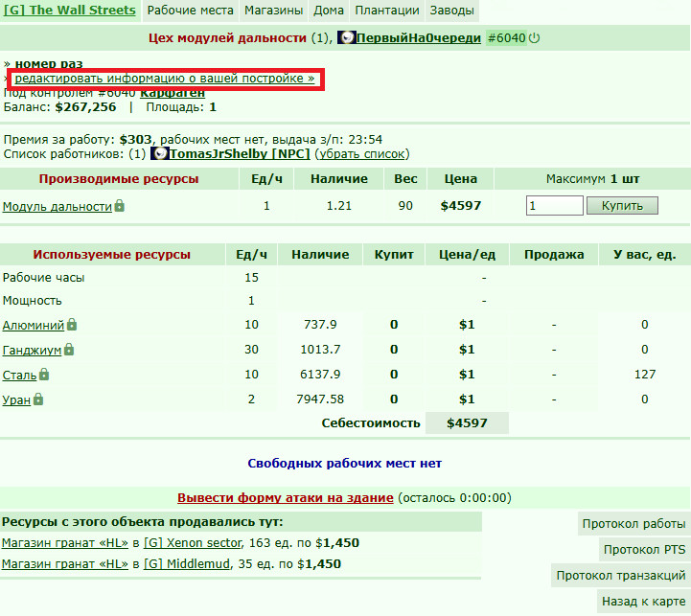The width and height of the screenshot is (691, 616).
Task: Click the Себестоимость value $4597
Action: 467,423
